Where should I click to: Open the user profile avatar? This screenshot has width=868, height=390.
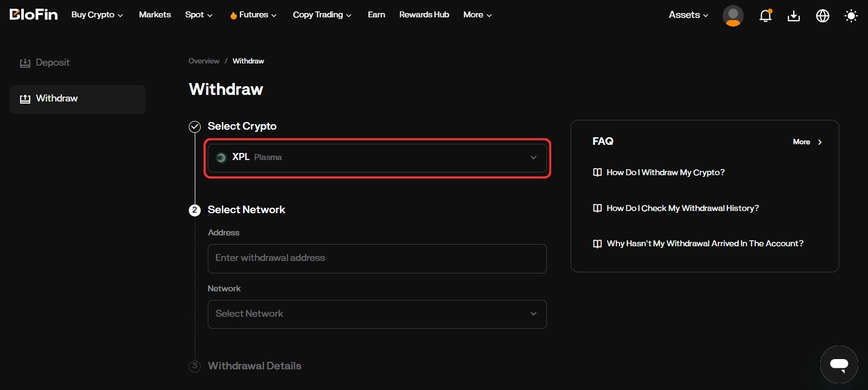tap(733, 16)
